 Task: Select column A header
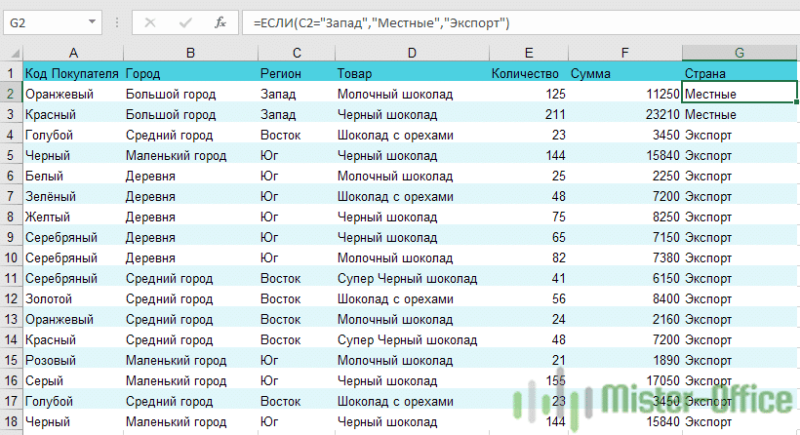coord(73,53)
